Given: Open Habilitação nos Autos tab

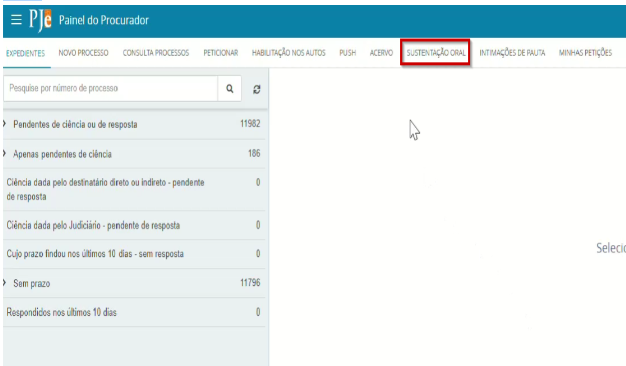Looking at the screenshot, I should pos(289,53).
